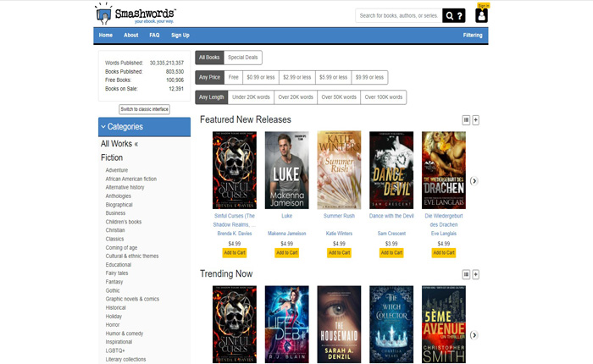Add Summer Rush to cart

click(339, 252)
